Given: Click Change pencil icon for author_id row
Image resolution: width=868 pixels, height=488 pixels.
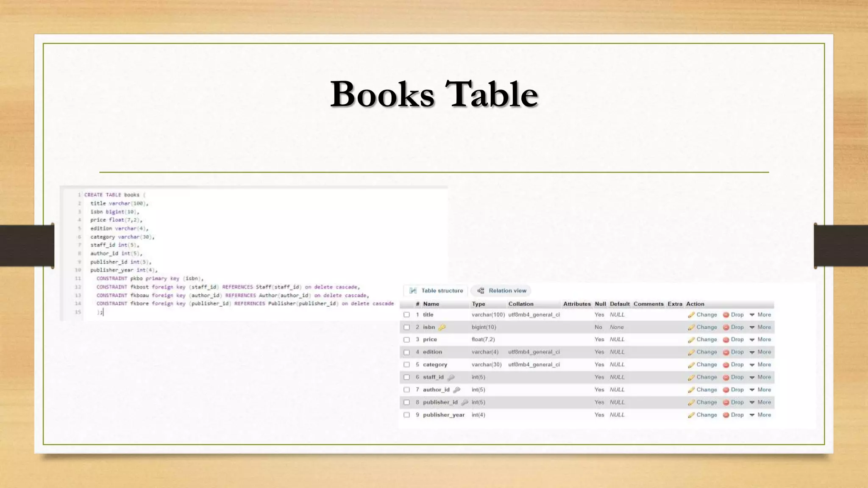Looking at the screenshot, I should click(691, 390).
